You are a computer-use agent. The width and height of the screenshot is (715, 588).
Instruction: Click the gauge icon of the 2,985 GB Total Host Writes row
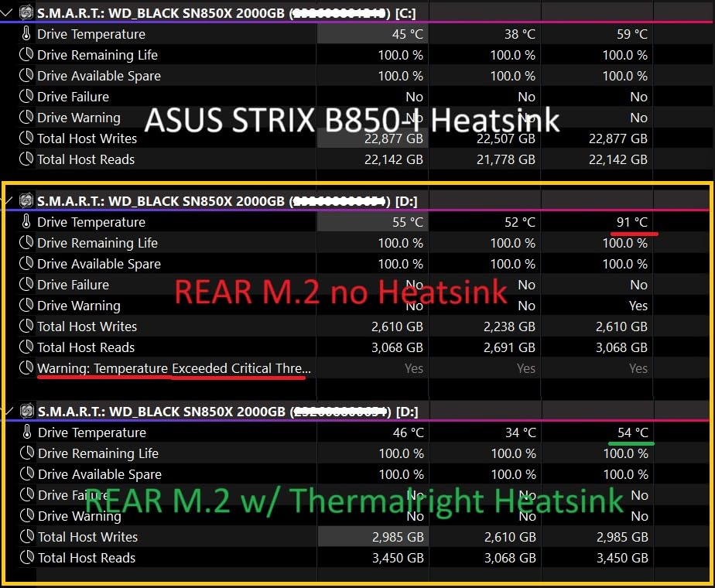27,536
